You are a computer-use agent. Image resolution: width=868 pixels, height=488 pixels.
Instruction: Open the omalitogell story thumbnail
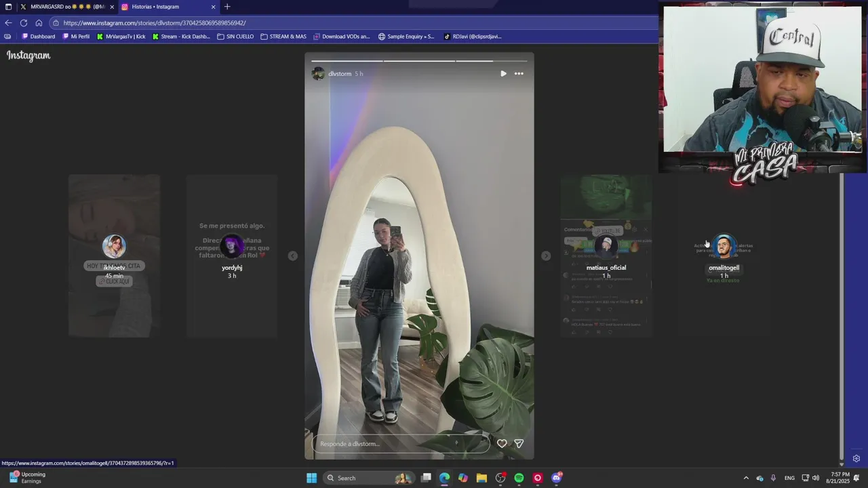(x=724, y=256)
